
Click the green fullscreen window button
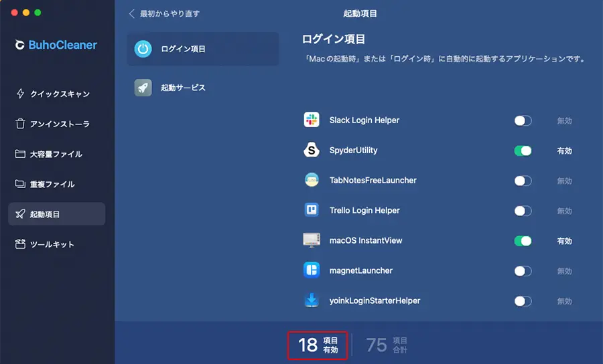(x=38, y=13)
